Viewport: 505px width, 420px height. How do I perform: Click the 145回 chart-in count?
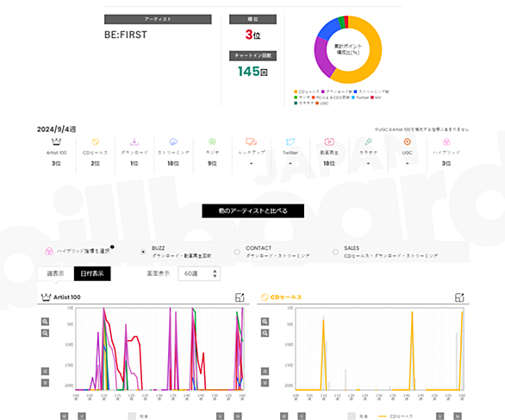click(253, 72)
